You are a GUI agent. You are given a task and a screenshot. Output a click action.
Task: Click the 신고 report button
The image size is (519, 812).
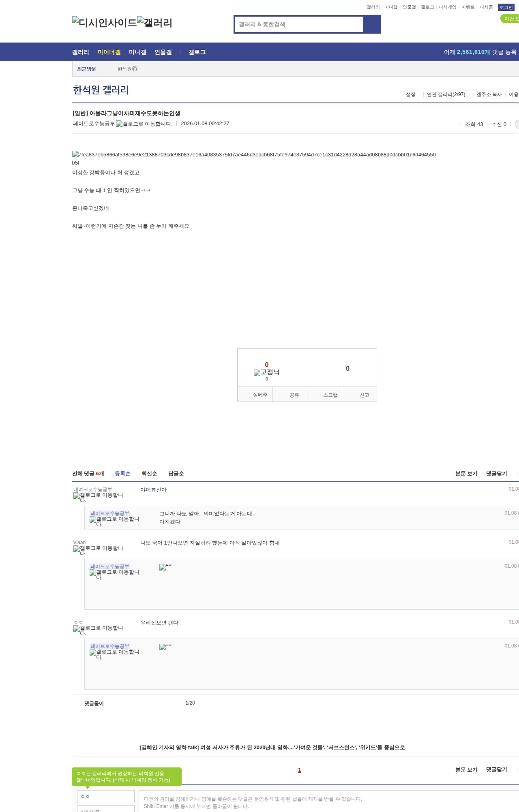click(x=359, y=395)
